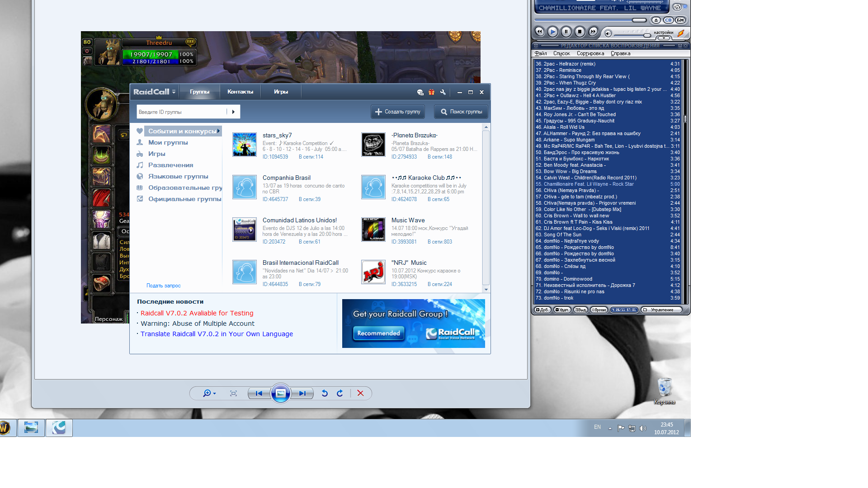Screen dimensions: 868x488
Task: Select Языковые группы in the sidebar
Action: pyautogui.click(x=178, y=176)
